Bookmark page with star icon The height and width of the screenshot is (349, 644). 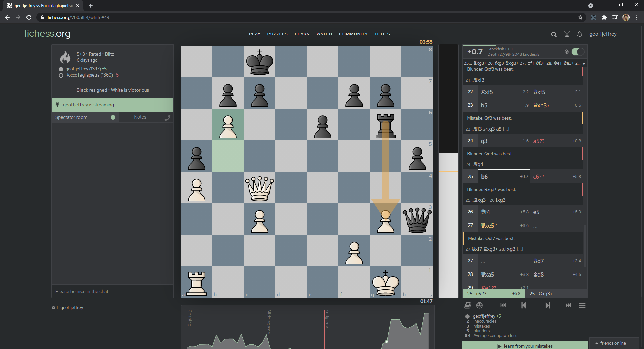(x=580, y=17)
